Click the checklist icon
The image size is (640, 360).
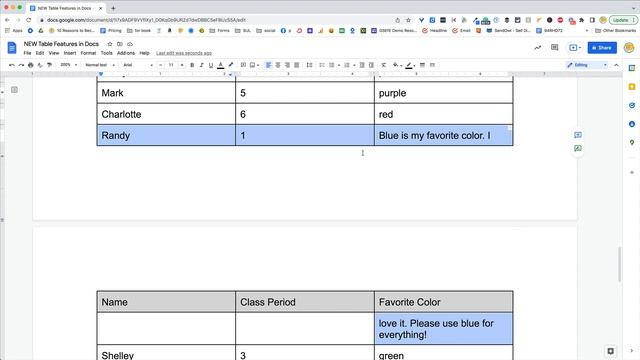[x=322, y=65]
